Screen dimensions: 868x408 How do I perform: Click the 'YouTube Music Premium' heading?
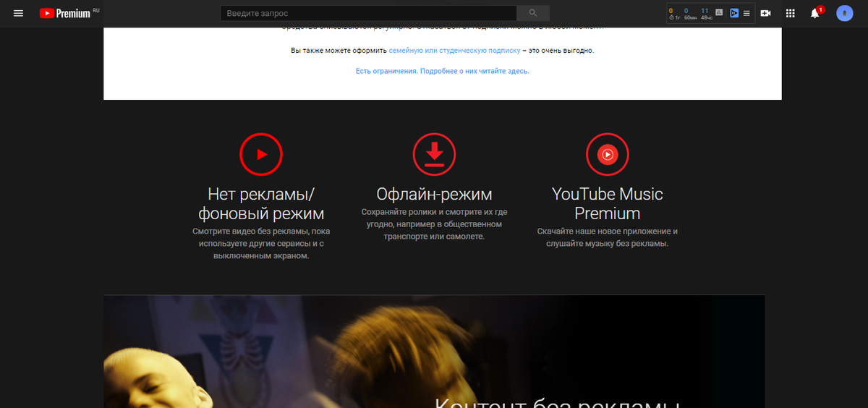point(608,204)
